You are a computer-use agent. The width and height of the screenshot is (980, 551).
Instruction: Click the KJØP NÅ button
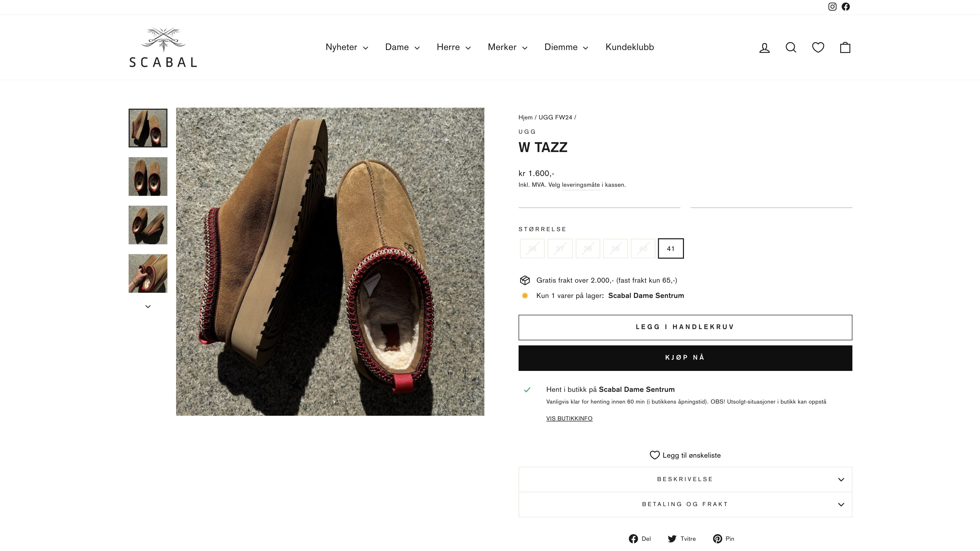[685, 357]
